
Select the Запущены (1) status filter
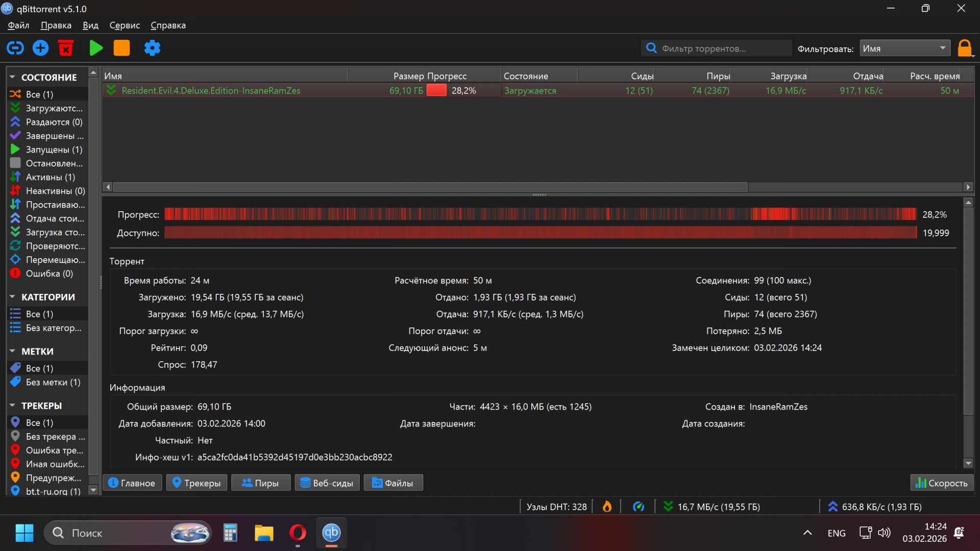click(54, 149)
